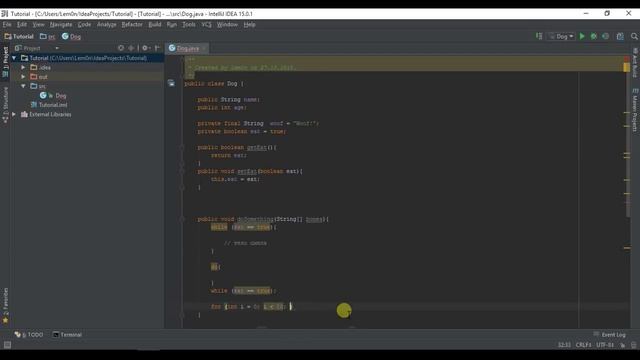Collapse the src folder

pyautogui.click(x=23, y=86)
